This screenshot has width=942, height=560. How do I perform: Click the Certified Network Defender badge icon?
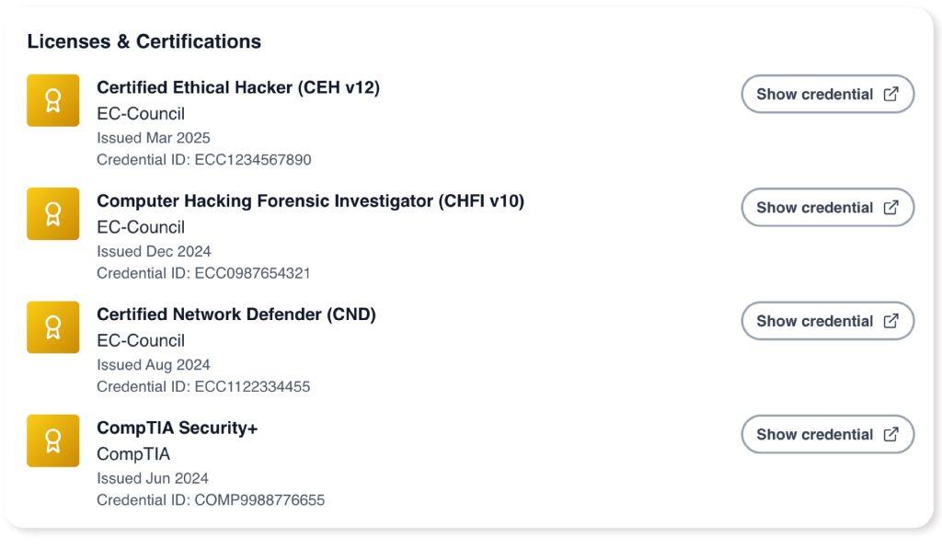(x=52, y=327)
